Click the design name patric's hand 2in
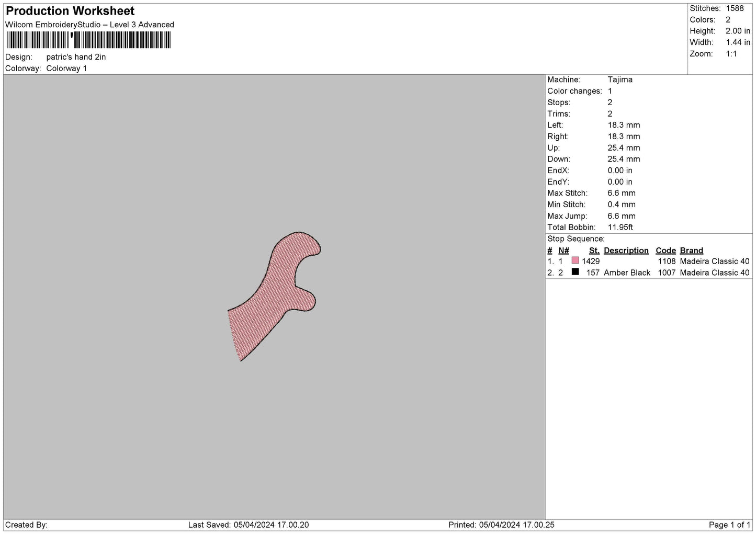The width and height of the screenshot is (756, 534). [76, 57]
